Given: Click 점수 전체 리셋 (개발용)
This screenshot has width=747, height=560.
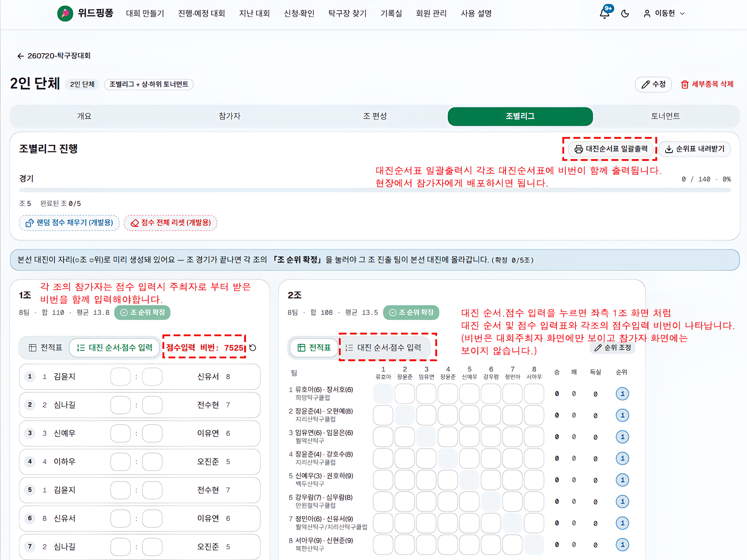Looking at the screenshot, I should tap(170, 223).
